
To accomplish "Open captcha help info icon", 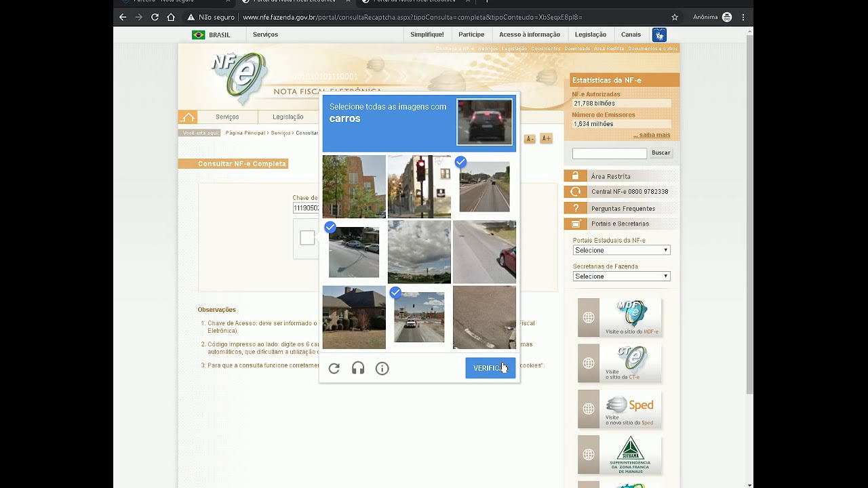I will coord(382,369).
